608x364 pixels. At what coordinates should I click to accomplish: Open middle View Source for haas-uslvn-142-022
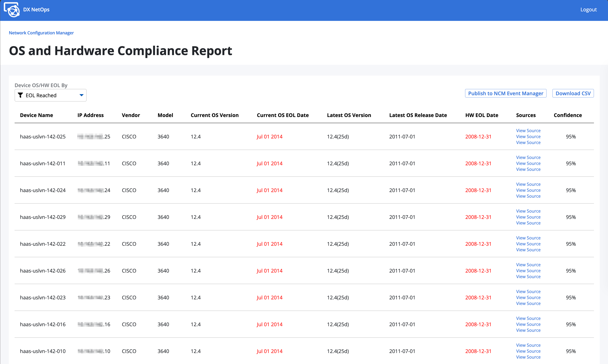pos(528,244)
